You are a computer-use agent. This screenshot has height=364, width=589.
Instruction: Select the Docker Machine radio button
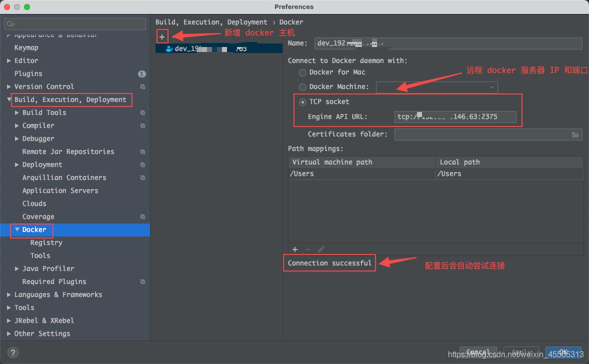[302, 87]
